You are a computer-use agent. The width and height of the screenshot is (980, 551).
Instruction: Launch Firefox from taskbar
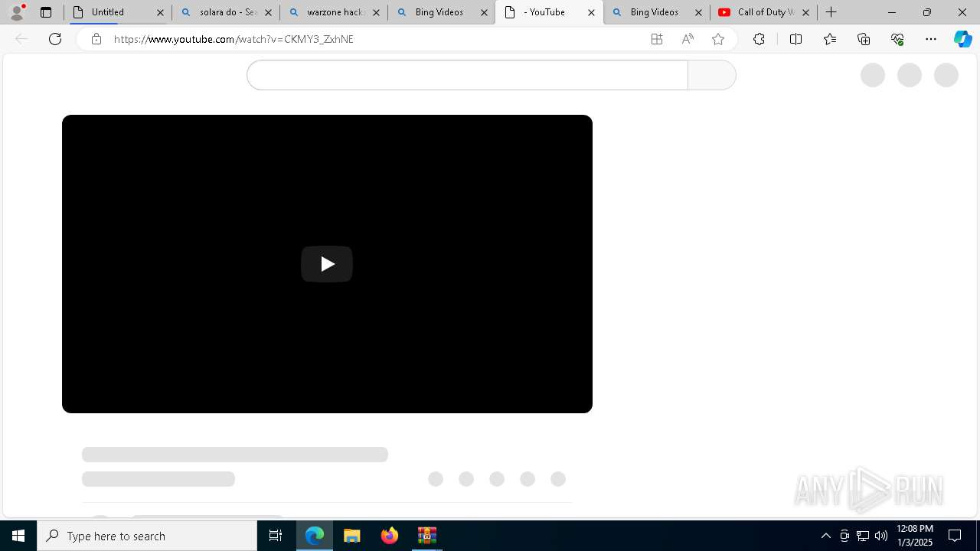(x=390, y=536)
